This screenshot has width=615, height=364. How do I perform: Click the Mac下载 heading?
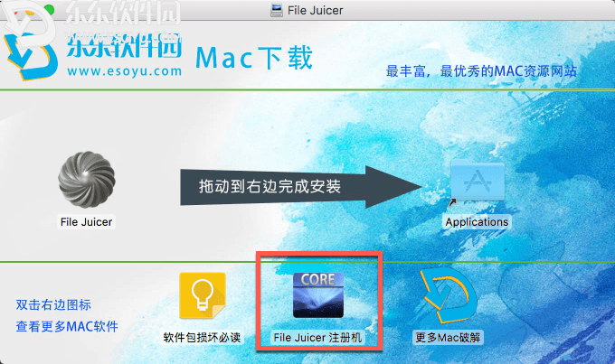[x=254, y=58]
